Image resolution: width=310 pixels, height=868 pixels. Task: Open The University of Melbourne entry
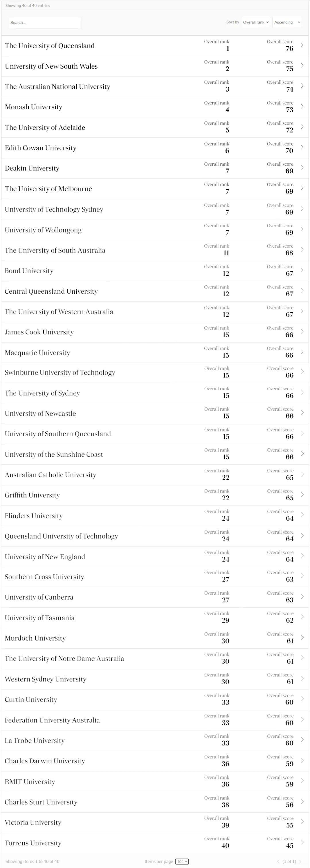tap(155, 189)
